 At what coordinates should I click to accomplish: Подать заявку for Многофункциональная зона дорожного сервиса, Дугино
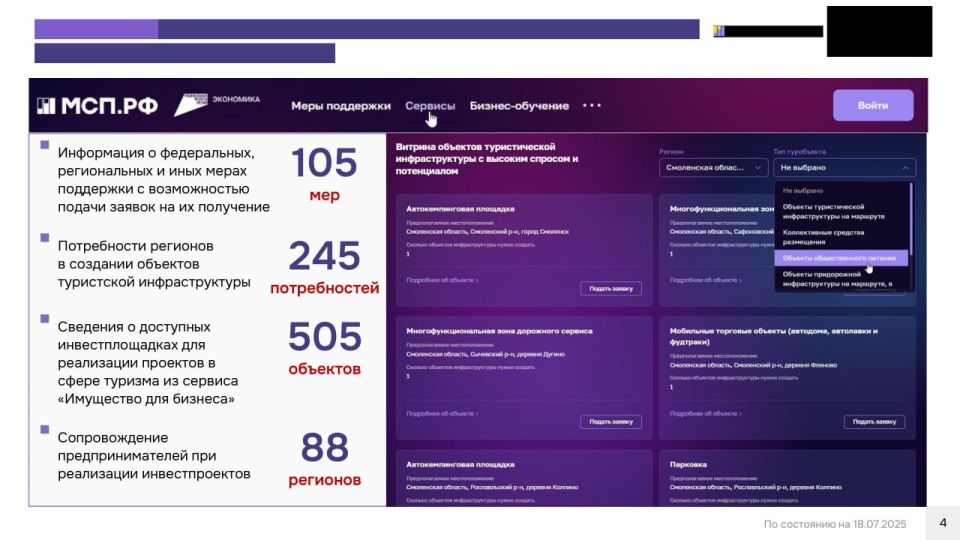click(x=610, y=422)
